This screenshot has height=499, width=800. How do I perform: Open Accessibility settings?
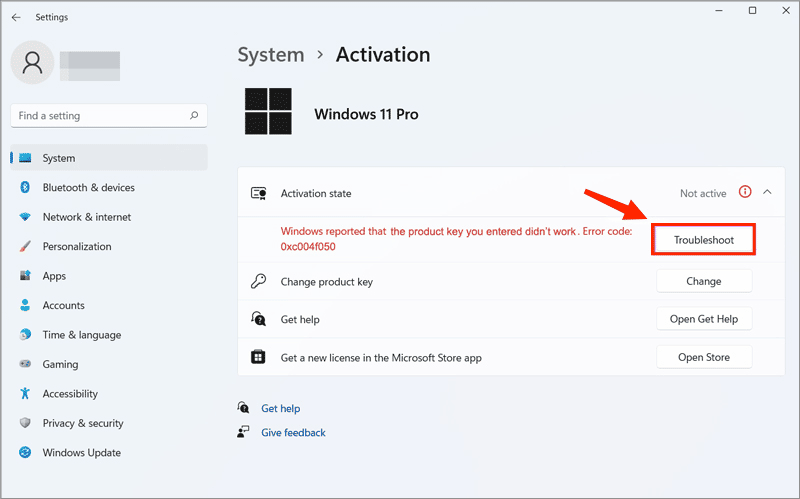[x=109, y=393]
